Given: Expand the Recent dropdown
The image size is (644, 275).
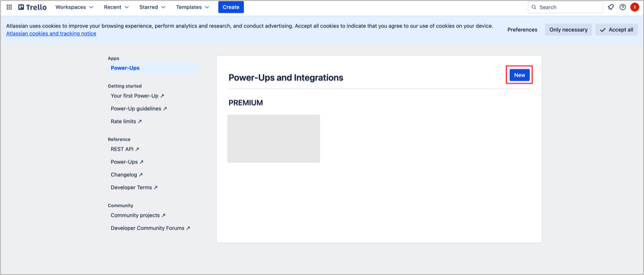Looking at the screenshot, I should [x=116, y=7].
